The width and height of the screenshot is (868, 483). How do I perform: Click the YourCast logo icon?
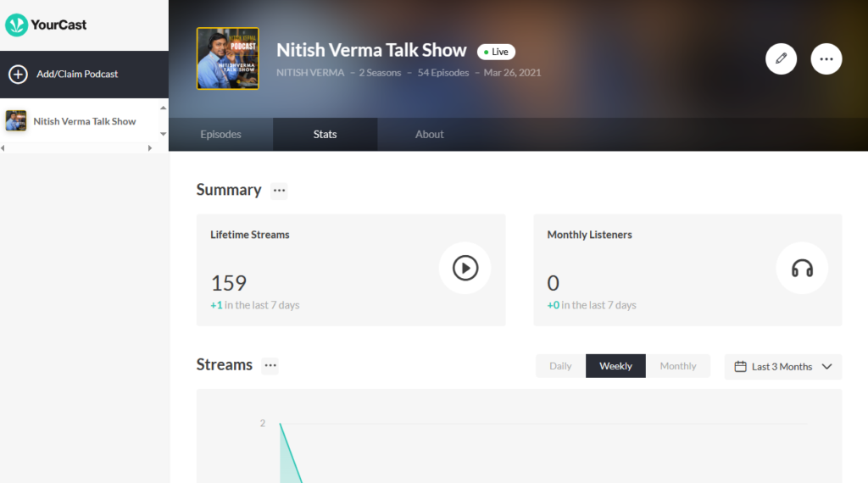click(16, 25)
